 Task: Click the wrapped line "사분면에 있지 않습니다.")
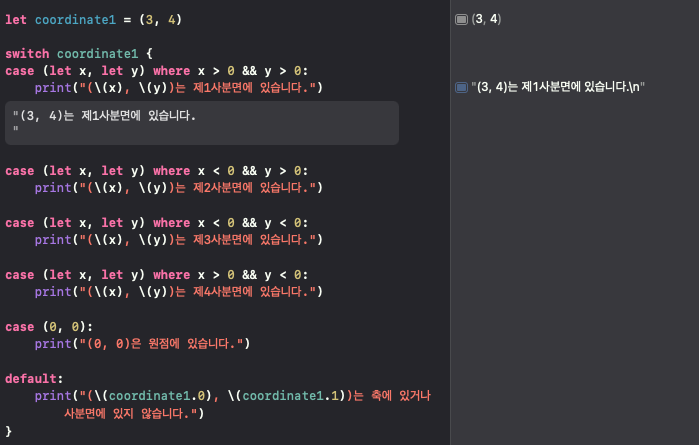pyautogui.click(x=134, y=413)
